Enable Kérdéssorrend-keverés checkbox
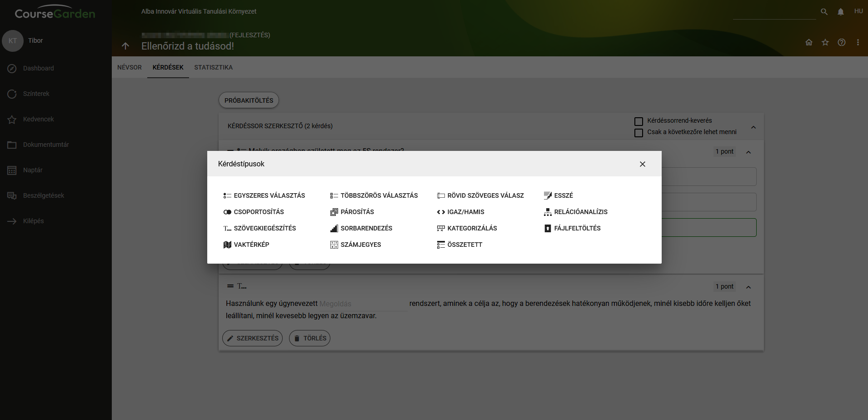Screen dimensions: 868x420 pos(639,121)
